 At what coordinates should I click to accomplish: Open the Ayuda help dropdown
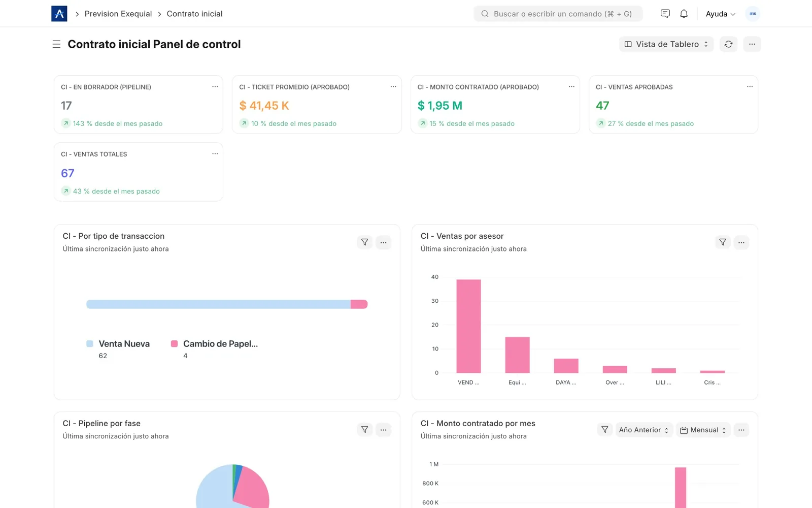click(721, 14)
